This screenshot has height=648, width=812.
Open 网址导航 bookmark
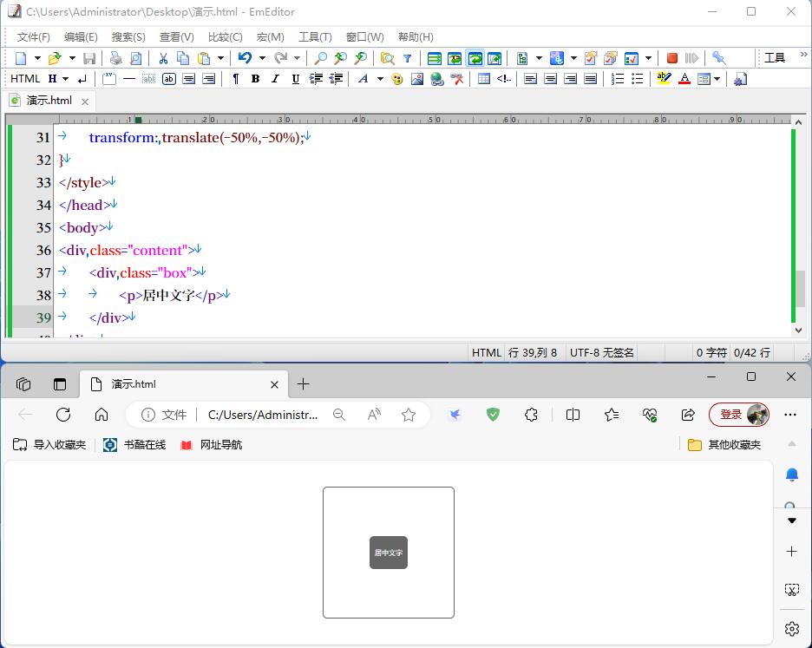211,444
